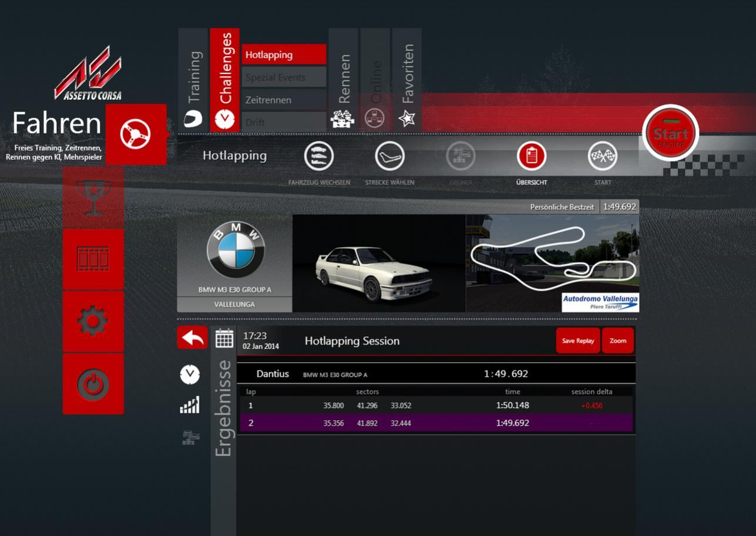The width and height of the screenshot is (756, 536).
Task: Click the Save Replay button
Action: pyautogui.click(x=578, y=341)
